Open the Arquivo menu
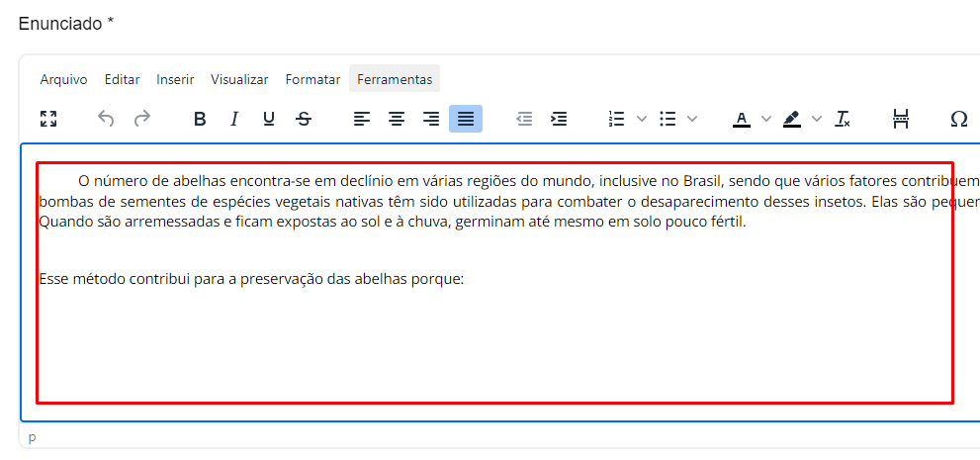 click(x=63, y=79)
